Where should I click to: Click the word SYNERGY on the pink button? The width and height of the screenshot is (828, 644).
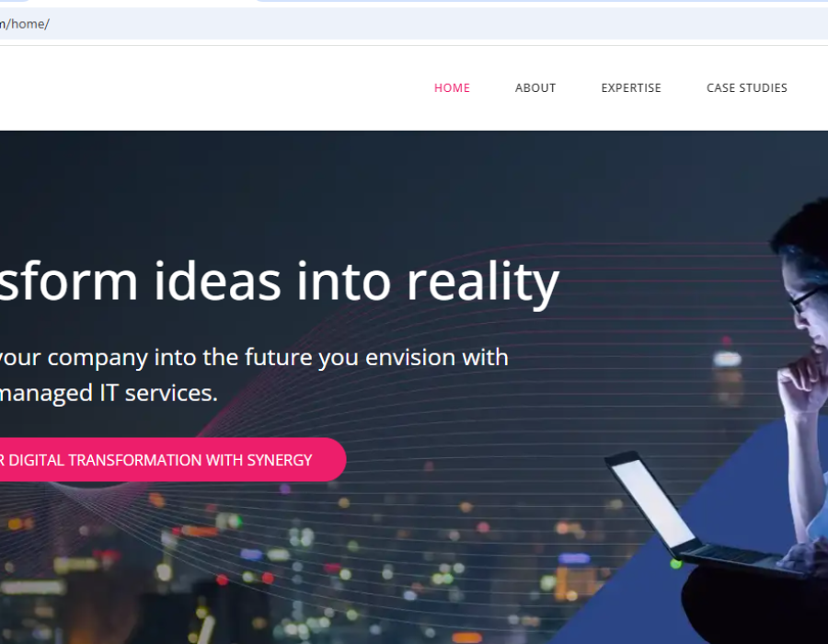280,460
